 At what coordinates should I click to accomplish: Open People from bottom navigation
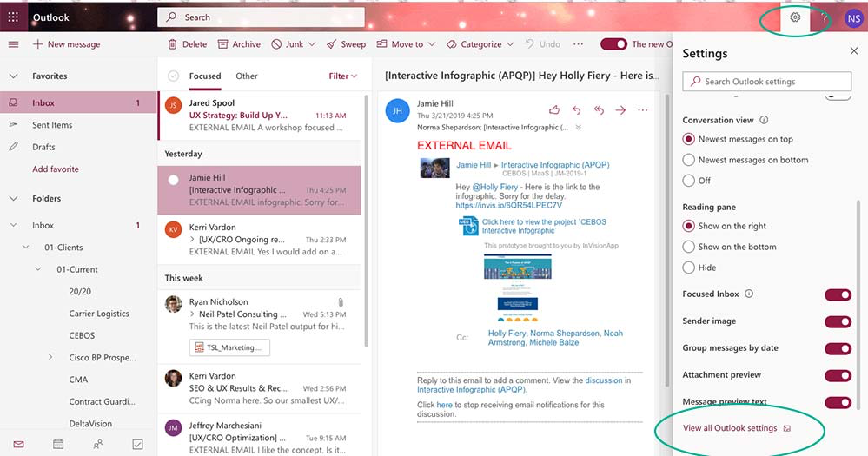pyautogui.click(x=98, y=444)
